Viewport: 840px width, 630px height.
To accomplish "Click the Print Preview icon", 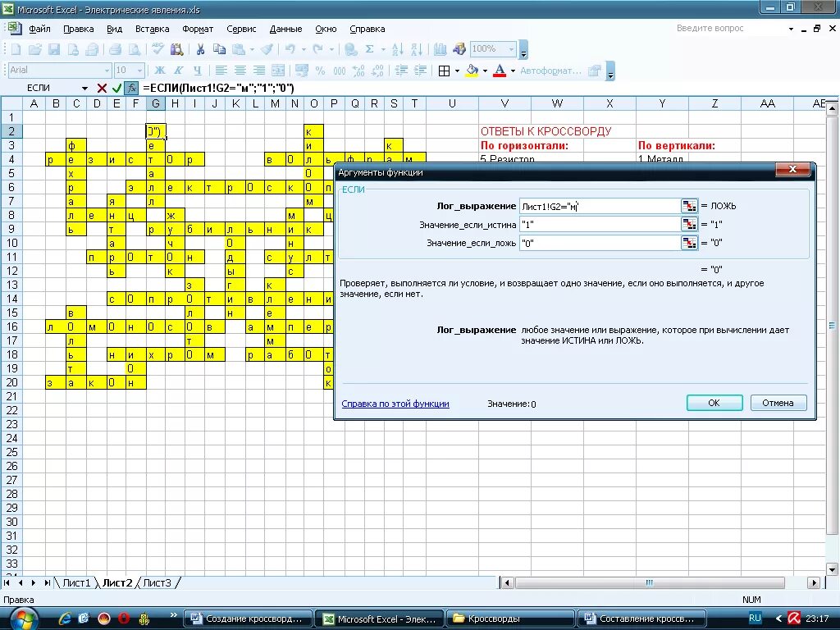I will coord(134,49).
